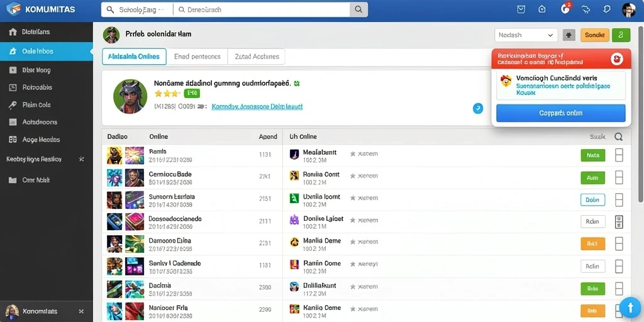Open the user avatar in top-right header

[629, 10]
